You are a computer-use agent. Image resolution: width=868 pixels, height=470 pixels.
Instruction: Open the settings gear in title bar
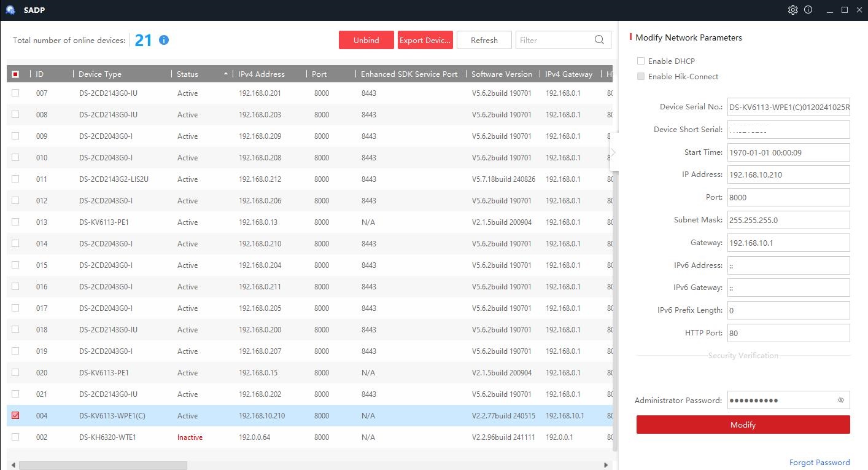click(792, 10)
